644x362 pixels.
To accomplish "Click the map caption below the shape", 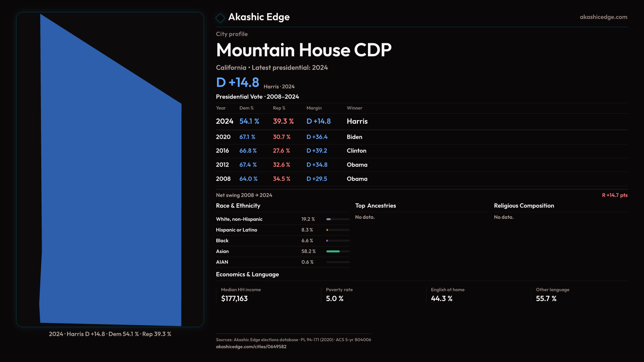I will 110,334.
